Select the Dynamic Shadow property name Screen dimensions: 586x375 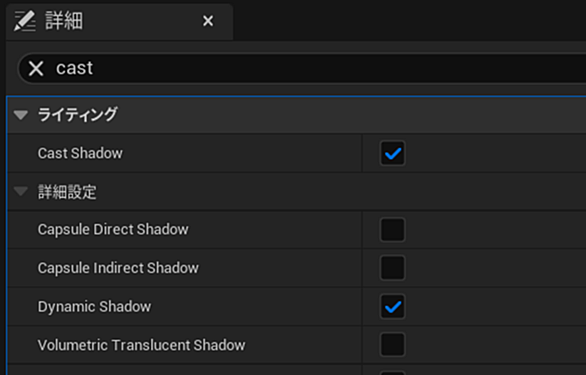94,307
